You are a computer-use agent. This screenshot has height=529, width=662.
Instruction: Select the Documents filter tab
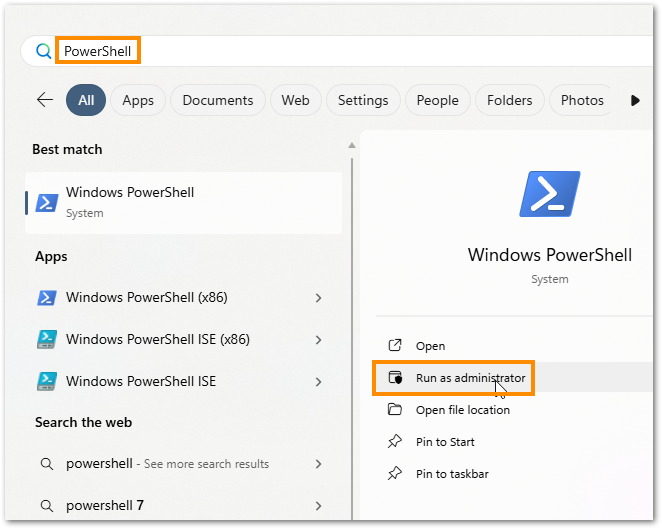218,100
